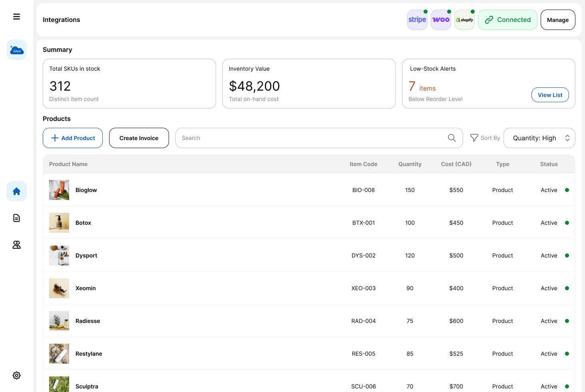This screenshot has height=392, width=585.
Task: Focus the product Search field
Action: click(312, 138)
